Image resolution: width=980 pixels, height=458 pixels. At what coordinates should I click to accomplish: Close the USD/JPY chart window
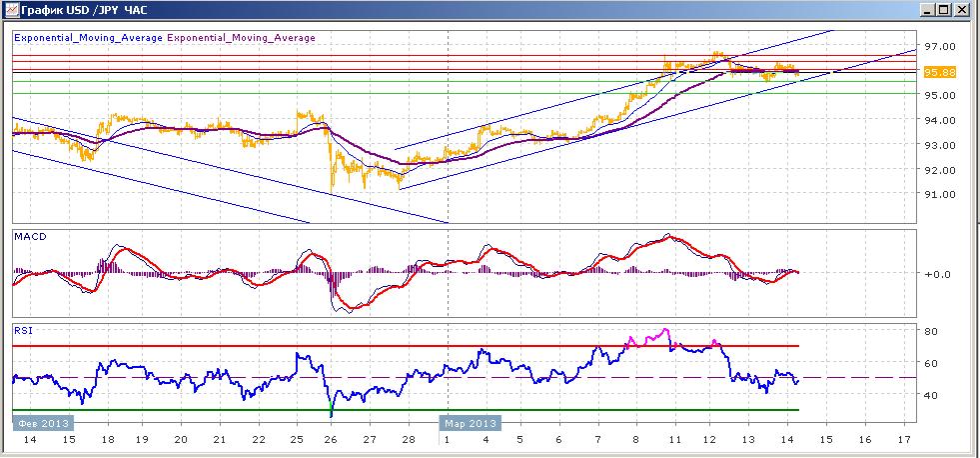click(960, 10)
